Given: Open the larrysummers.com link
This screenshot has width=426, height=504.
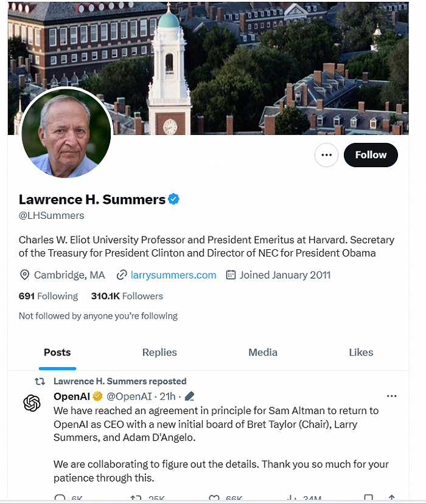Looking at the screenshot, I should pyautogui.click(x=173, y=275).
